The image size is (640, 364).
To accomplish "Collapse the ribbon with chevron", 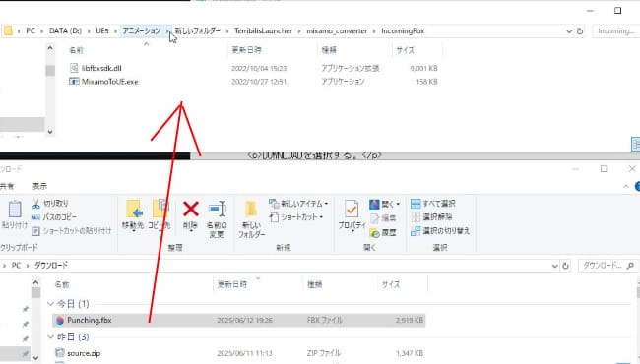I will pyautogui.click(x=626, y=186).
